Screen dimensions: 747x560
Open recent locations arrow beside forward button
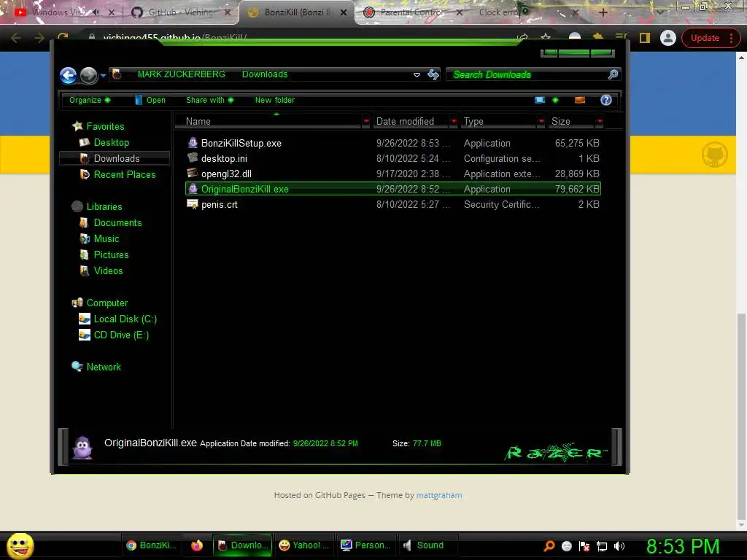(x=103, y=75)
